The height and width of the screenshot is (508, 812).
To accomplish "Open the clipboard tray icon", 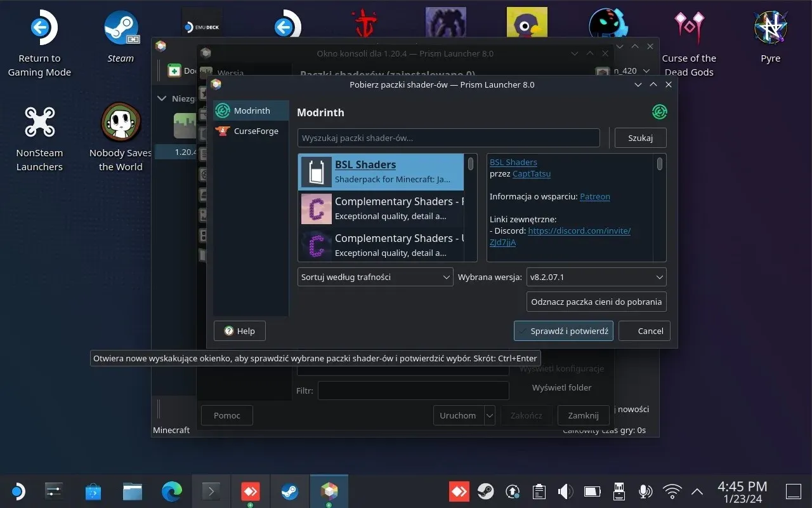I will [x=539, y=491].
